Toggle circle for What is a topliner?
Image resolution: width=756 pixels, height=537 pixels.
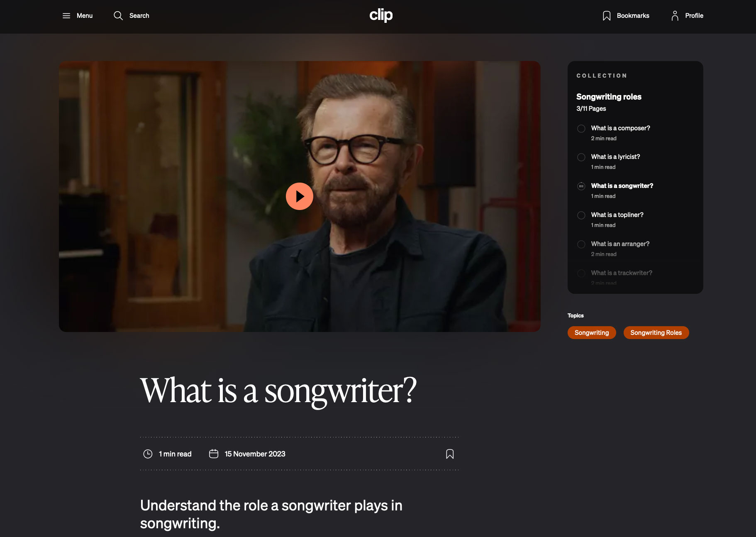(581, 215)
